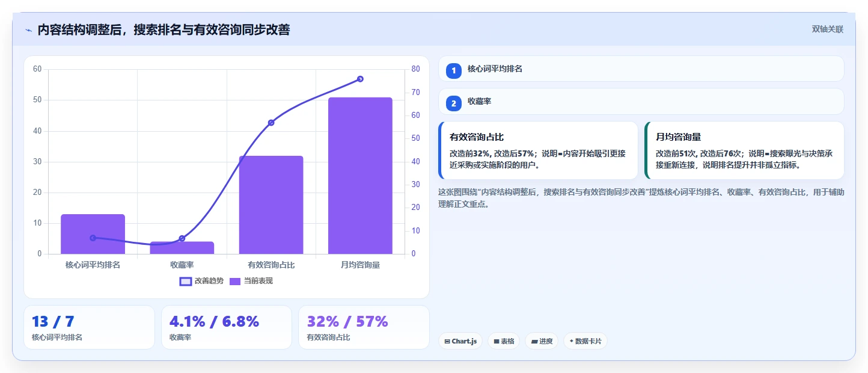Toggle the 当前表现 legend item
The image size is (868, 373).
[x=251, y=281]
